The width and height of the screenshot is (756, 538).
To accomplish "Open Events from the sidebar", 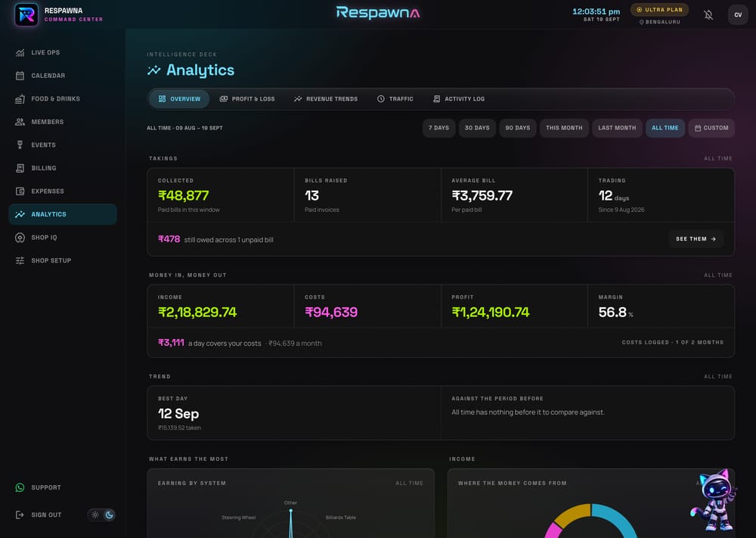I will pos(63,145).
